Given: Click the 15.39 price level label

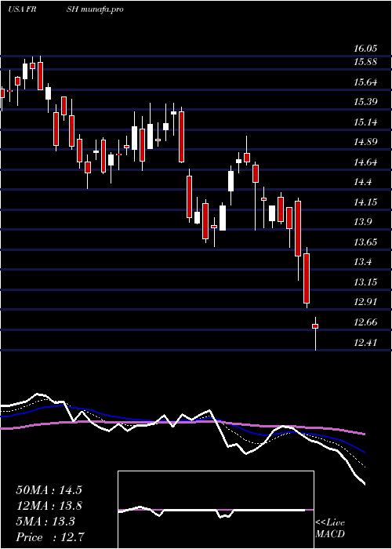Looking at the screenshot, I should 365,102.
